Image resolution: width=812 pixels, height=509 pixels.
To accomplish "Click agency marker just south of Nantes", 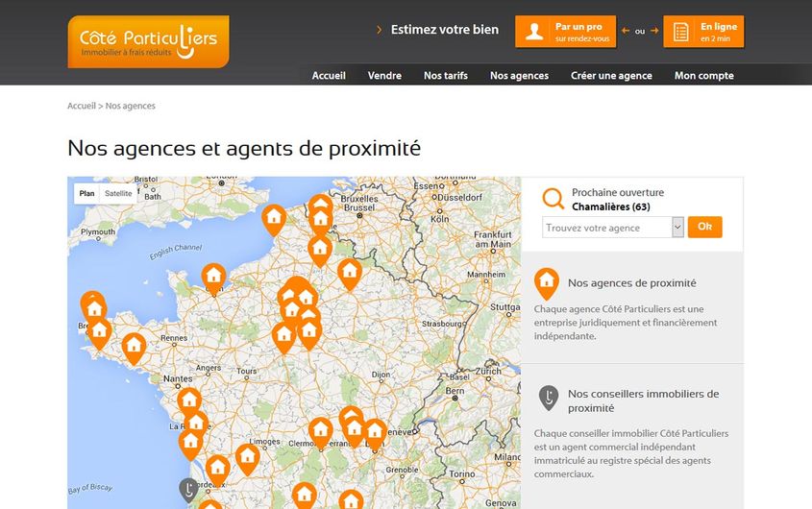I will pos(189,403).
